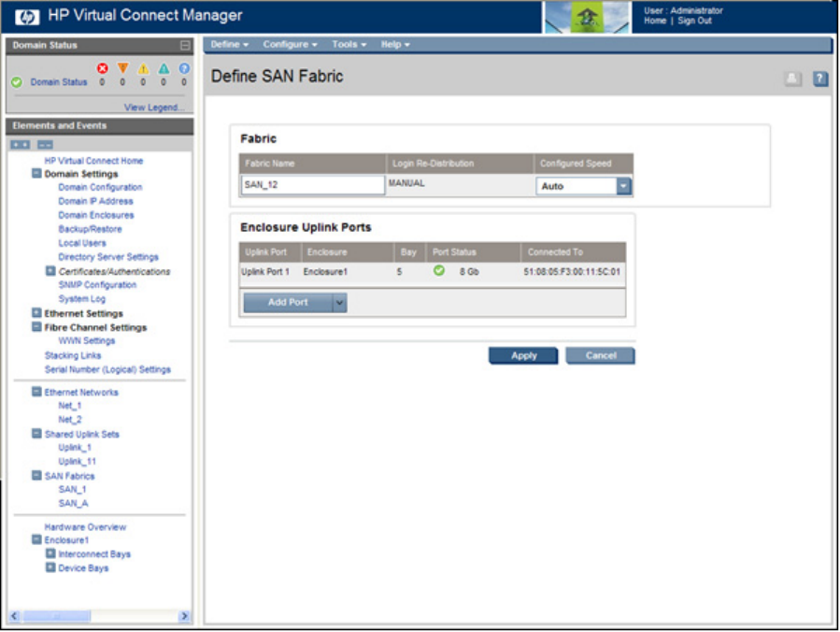Select the Uplink_11 shared uplink set
Viewport: 840px width, 632px height.
78,461
